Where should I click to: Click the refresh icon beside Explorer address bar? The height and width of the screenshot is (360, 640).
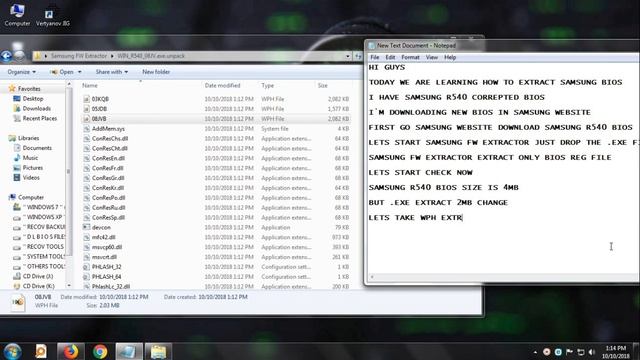point(358,56)
